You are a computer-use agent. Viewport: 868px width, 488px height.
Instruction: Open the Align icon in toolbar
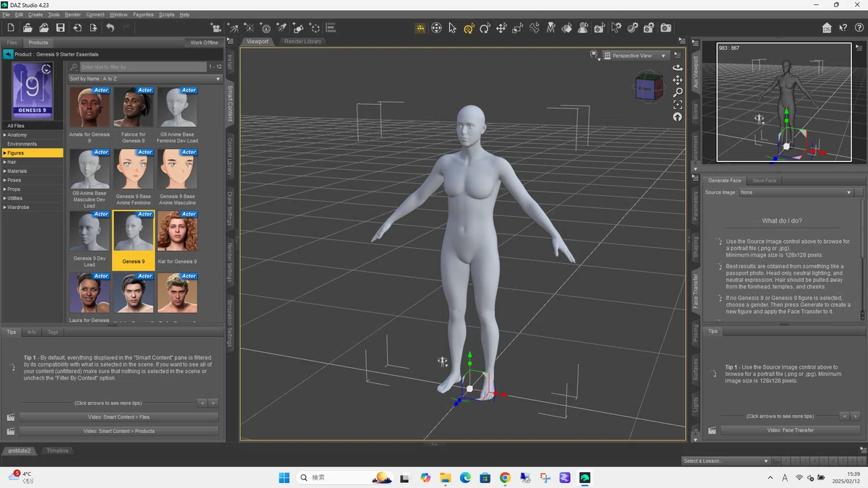coord(331,27)
